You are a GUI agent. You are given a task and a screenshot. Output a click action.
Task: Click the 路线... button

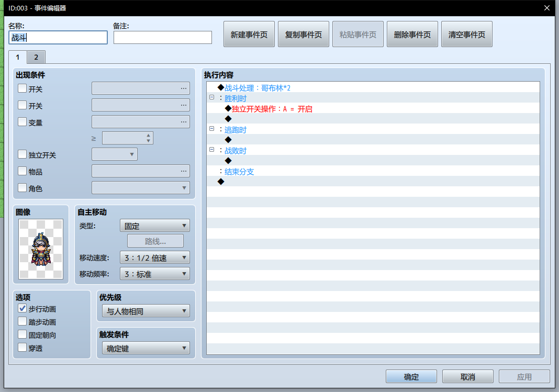tap(155, 241)
